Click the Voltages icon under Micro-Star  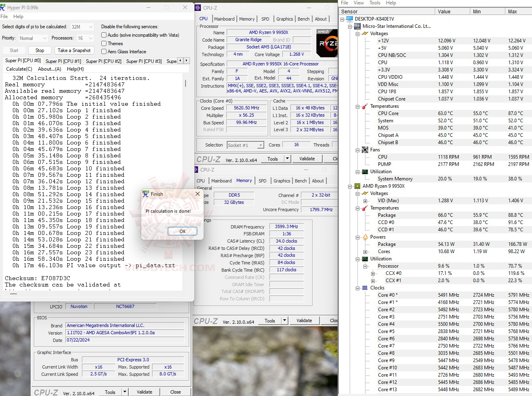click(x=365, y=34)
